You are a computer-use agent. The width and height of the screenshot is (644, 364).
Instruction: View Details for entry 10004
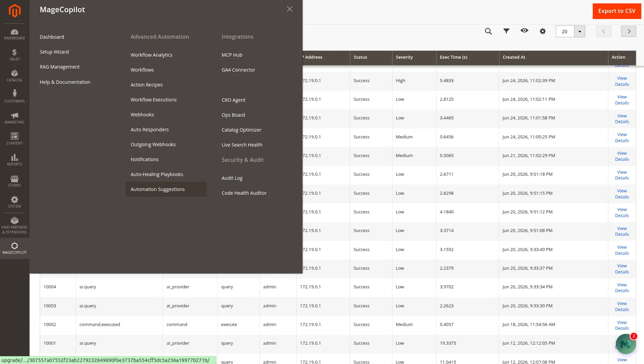coord(622,288)
